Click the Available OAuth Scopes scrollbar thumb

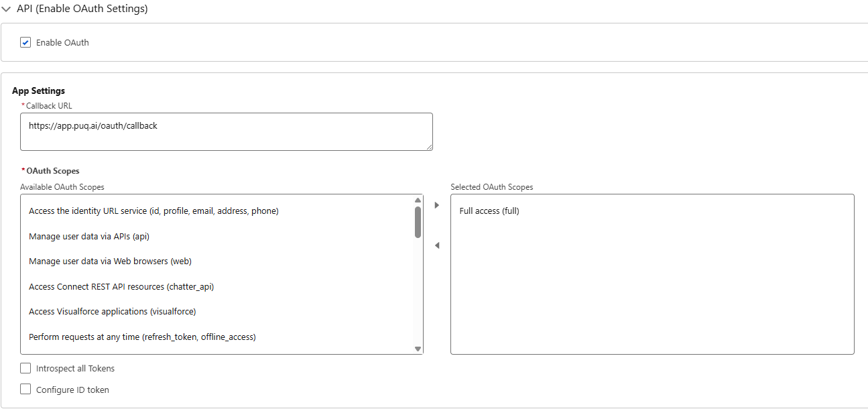[x=418, y=222]
